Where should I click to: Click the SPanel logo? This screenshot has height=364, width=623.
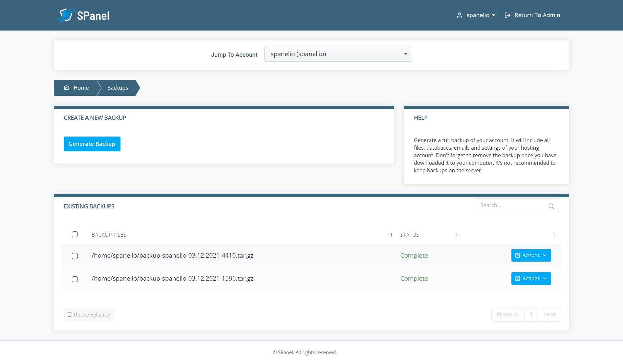coord(84,15)
